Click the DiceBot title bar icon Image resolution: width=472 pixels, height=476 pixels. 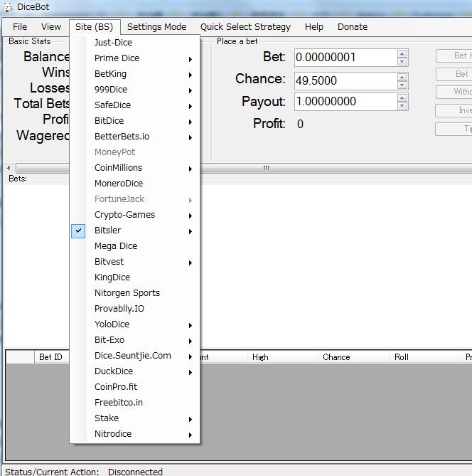click(x=9, y=7)
